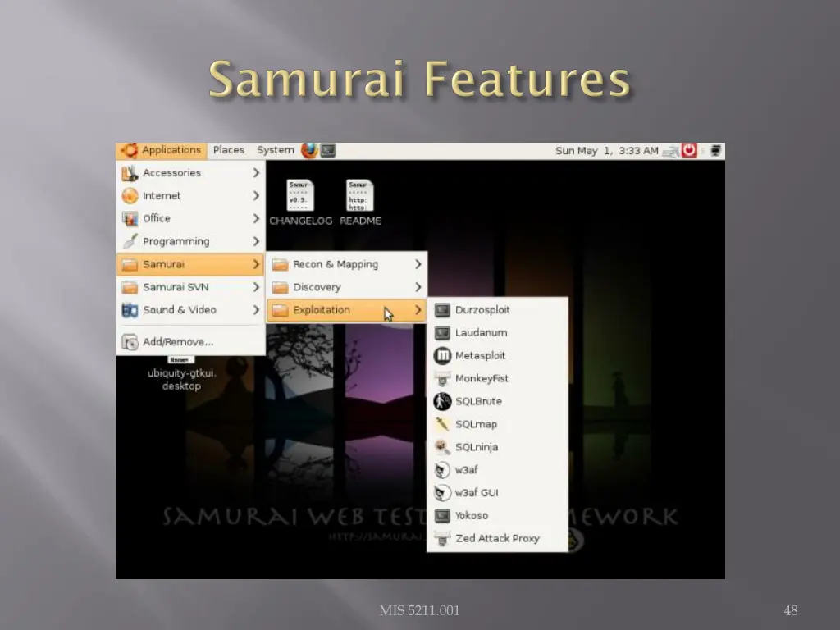
Task: Launch Zed Attack Proxy
Action: 497,538
